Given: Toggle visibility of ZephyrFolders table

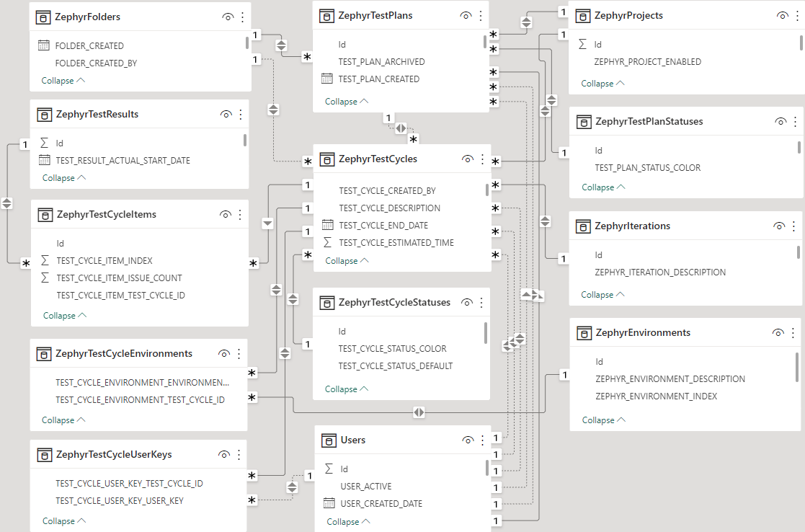Looking at the screenshot, I should (x=228, y=17).
